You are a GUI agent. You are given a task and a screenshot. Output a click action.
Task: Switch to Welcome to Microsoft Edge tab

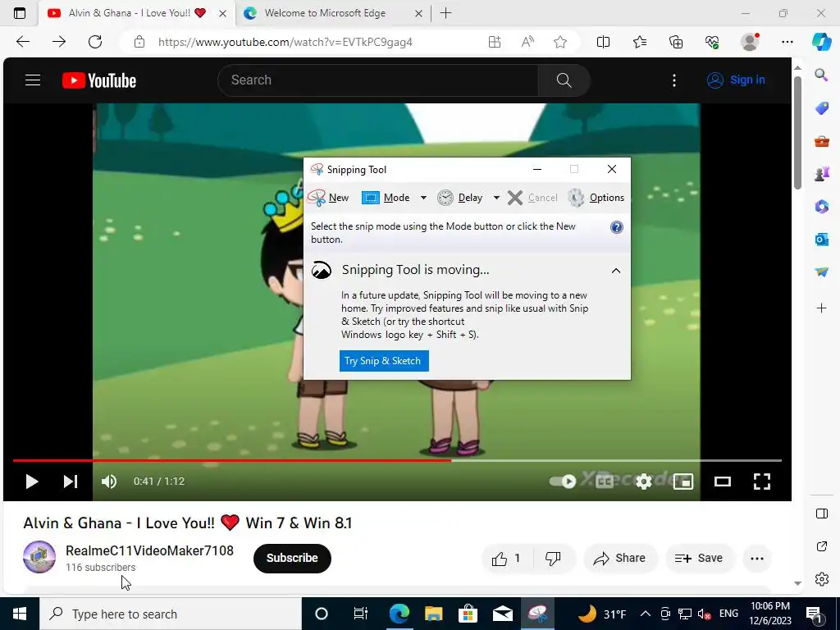pos(325,13)
